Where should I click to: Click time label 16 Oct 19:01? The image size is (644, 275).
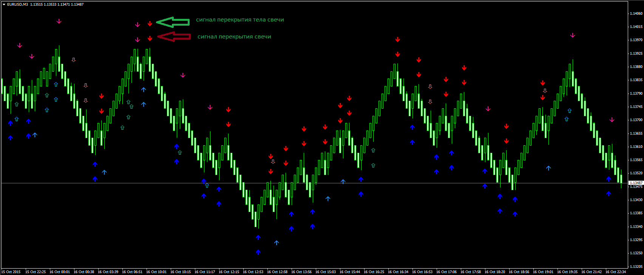click(x=543, y=272)
